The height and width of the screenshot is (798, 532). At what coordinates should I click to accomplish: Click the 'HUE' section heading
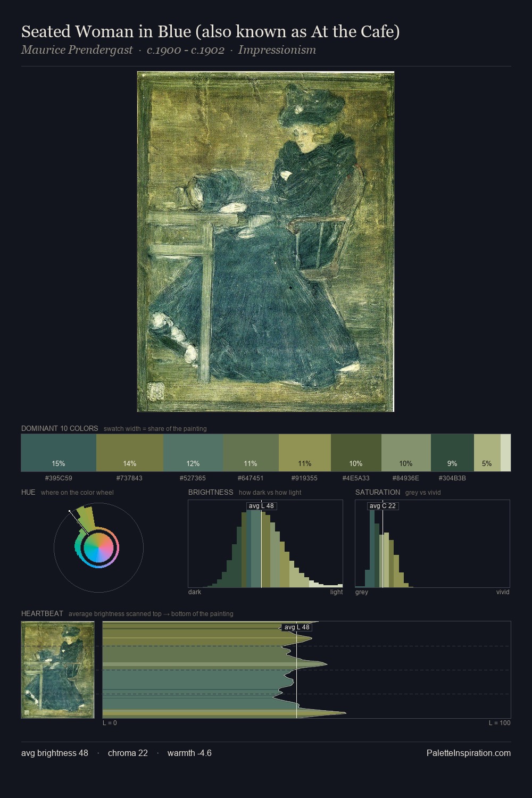tap(28, 492)
